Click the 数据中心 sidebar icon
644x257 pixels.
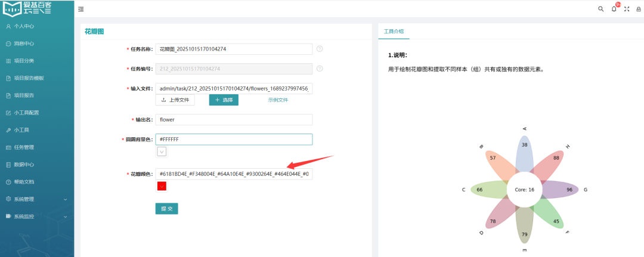click(8, 165)
